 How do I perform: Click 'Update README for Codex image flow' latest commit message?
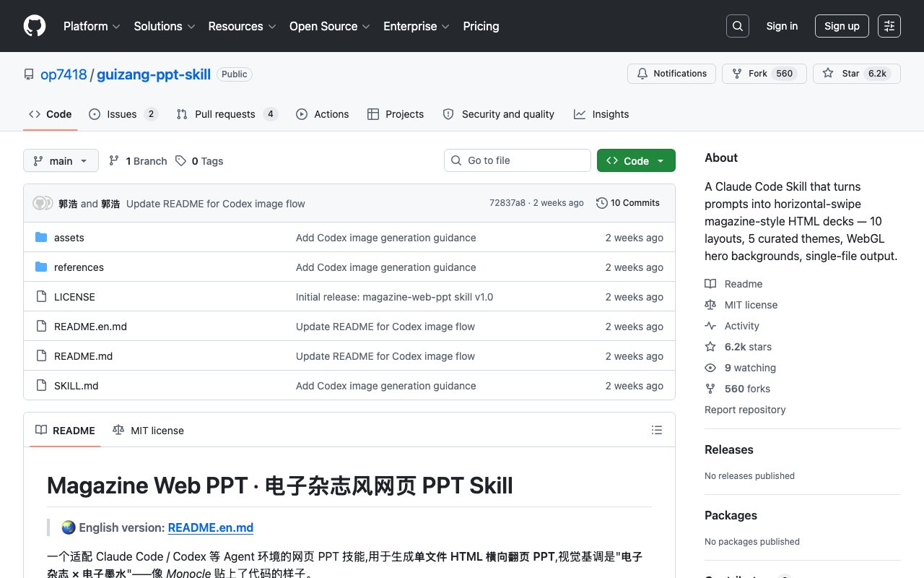[216, 204]
